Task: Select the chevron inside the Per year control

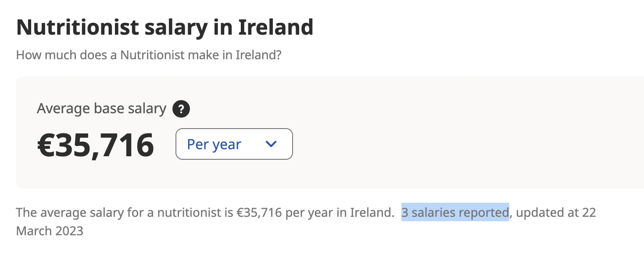Action: (271, 144)
